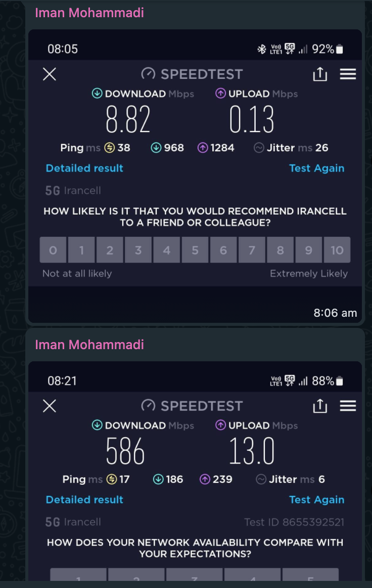372x588 pixels.
Task: Open hamburger menu in second Speedtest screenshot
Action: 348,406
